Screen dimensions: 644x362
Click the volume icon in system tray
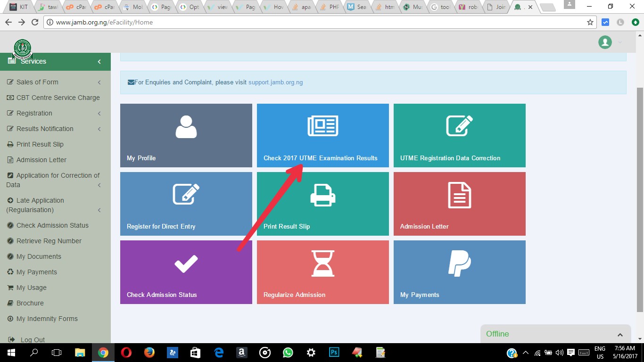(x=559, y=353)
